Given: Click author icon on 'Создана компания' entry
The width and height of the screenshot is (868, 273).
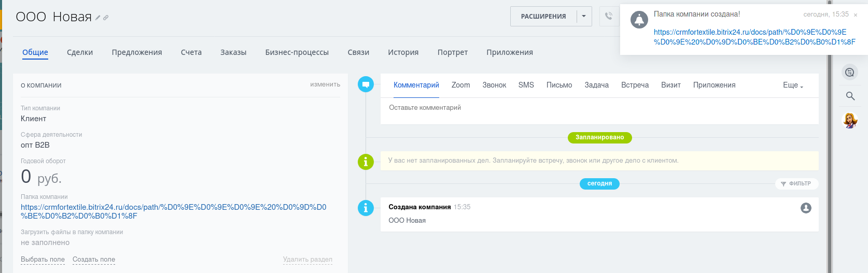Looking at the screenshot, I should (x=806, y=208).
